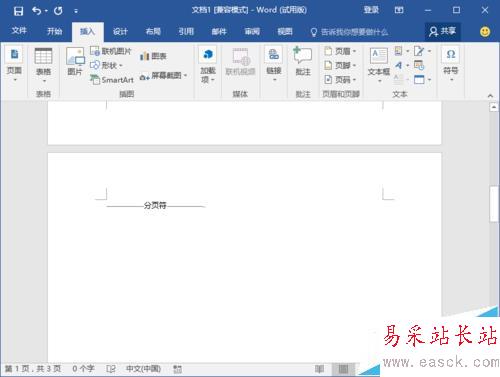
Task: Open the 文件 (File) menu
Action: pos(19,31)
